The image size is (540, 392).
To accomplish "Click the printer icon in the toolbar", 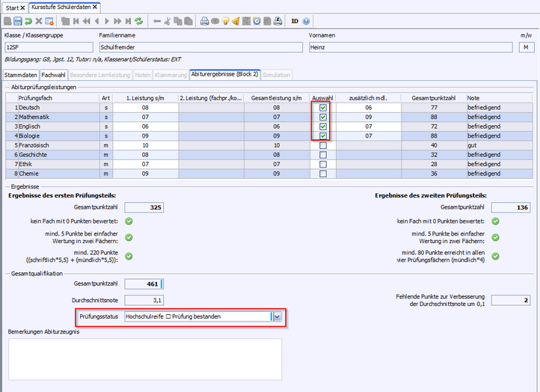I will pyautogui.click(x=203, y=21).
